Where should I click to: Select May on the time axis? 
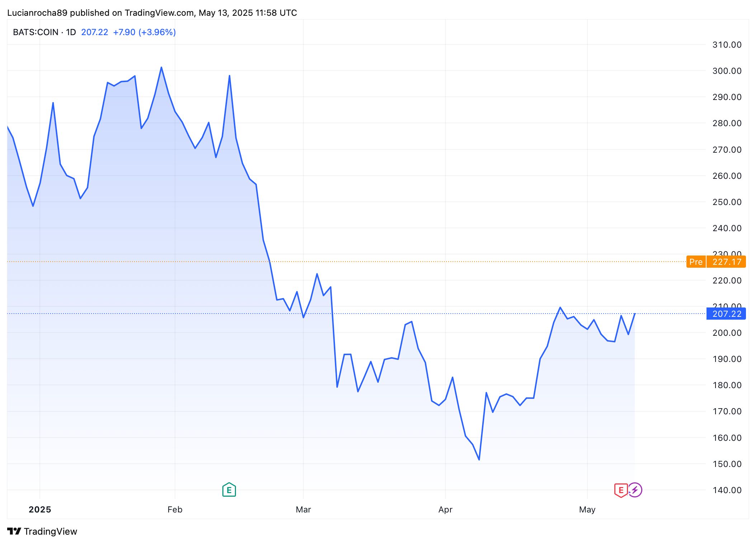point(587,509)
